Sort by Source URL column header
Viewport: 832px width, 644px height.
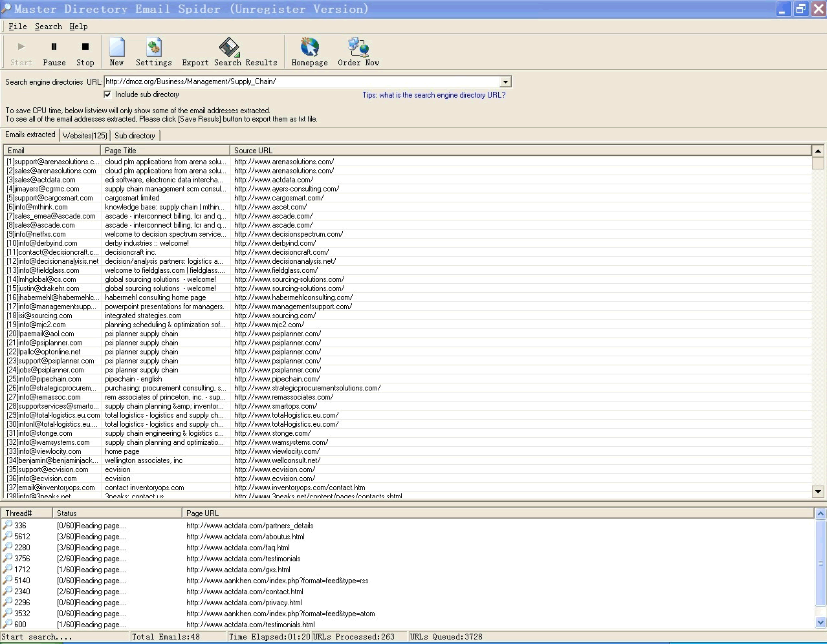click(520, 150)
